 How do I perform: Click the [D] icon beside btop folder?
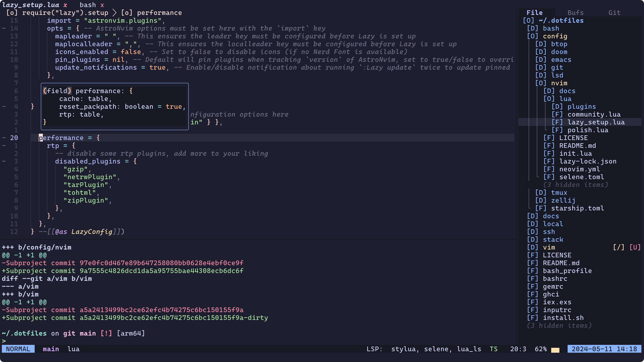click(x=541, y=44)
